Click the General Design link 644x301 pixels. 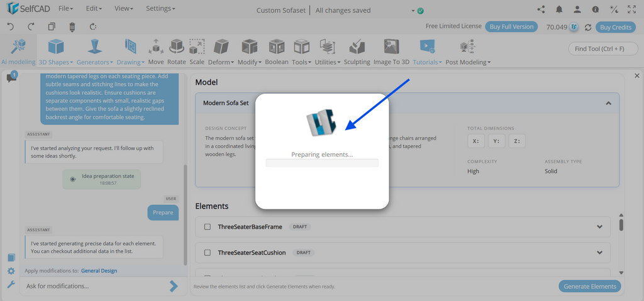coord(99,271)
